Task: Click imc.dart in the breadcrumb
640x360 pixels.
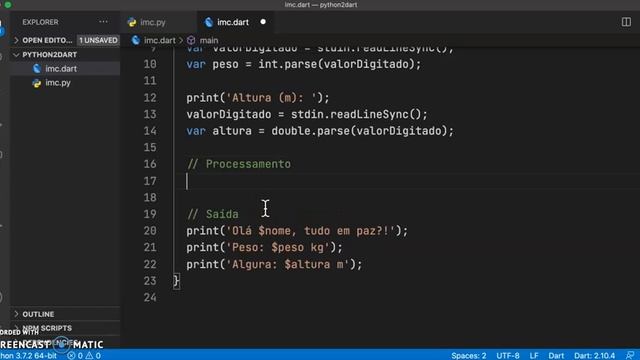Action: pyautogui.click(x=160, y=40)
